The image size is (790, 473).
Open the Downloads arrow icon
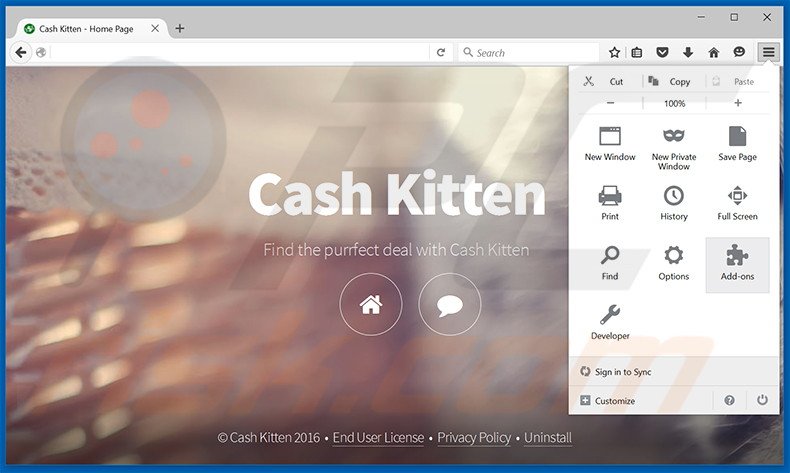point(688,52)
